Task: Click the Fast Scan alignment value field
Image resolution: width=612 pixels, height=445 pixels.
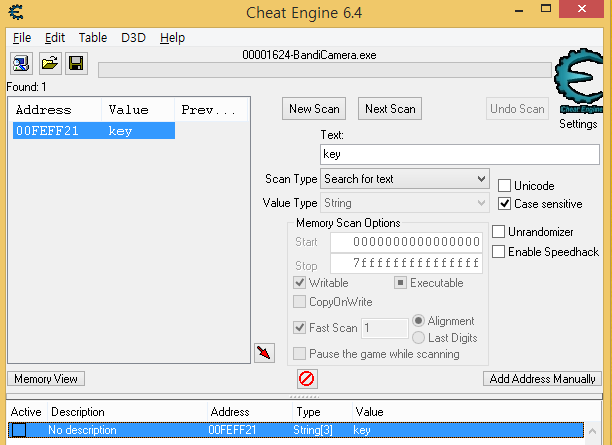Action: click(385, 328)
